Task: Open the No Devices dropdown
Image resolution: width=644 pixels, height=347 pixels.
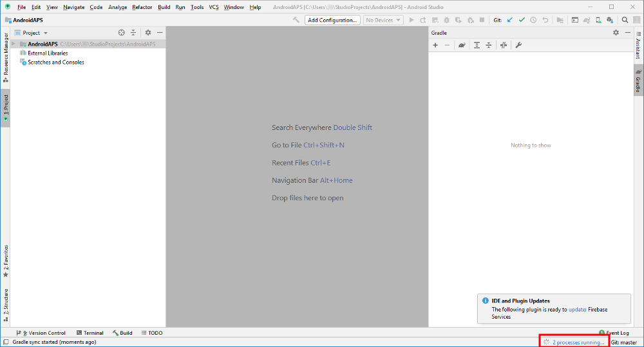Action: tap(383, 20)
